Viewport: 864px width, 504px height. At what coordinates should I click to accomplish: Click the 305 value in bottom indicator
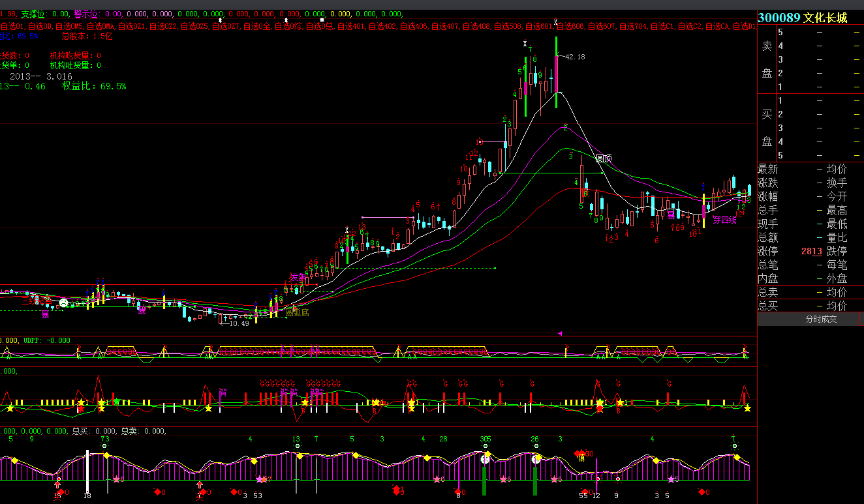click(x=486, y=439)
